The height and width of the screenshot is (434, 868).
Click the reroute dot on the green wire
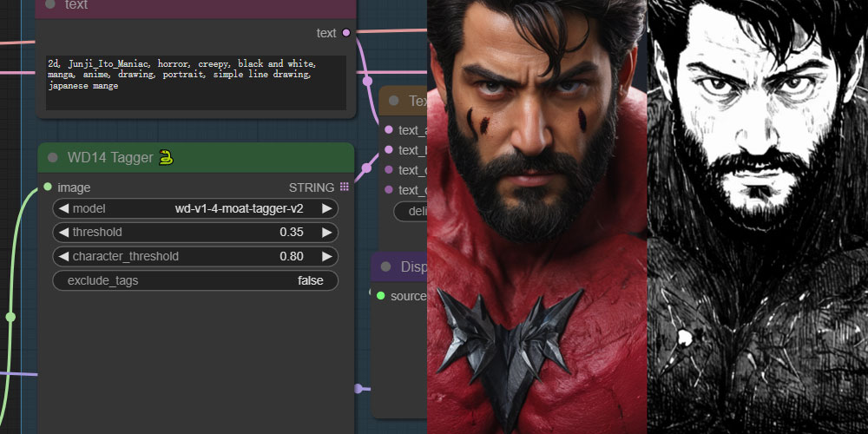[10, 317]
